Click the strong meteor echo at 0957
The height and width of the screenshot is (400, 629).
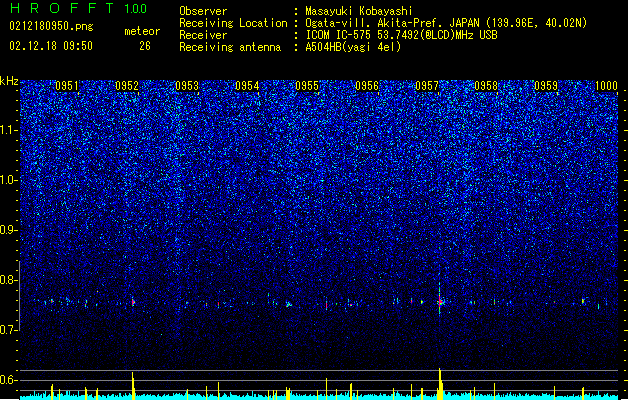[x=440, y=301]
